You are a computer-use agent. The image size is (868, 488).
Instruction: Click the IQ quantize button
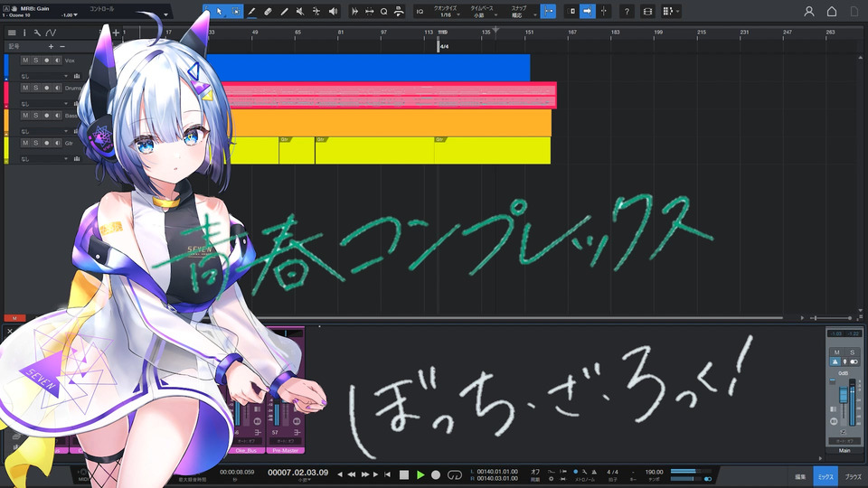[420, 11]
